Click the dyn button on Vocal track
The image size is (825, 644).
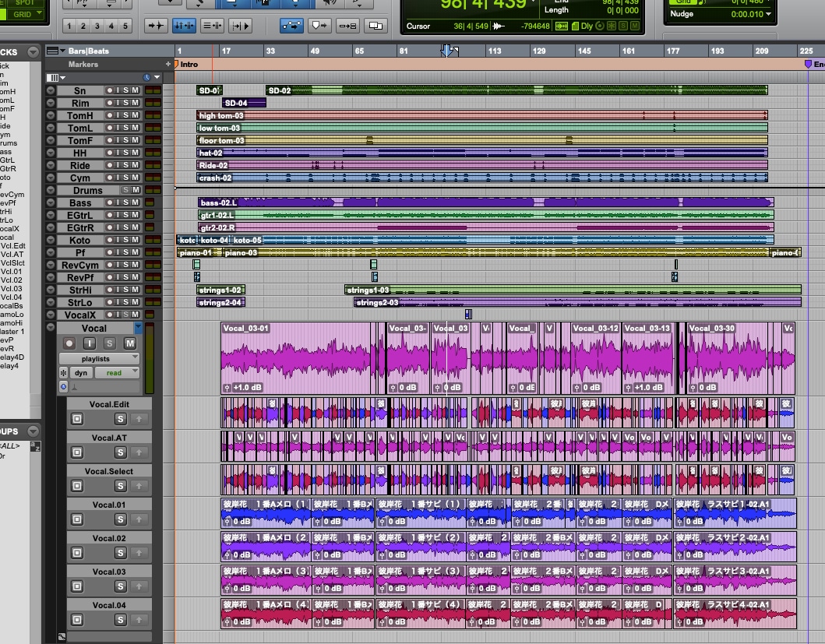click(81, 372)
